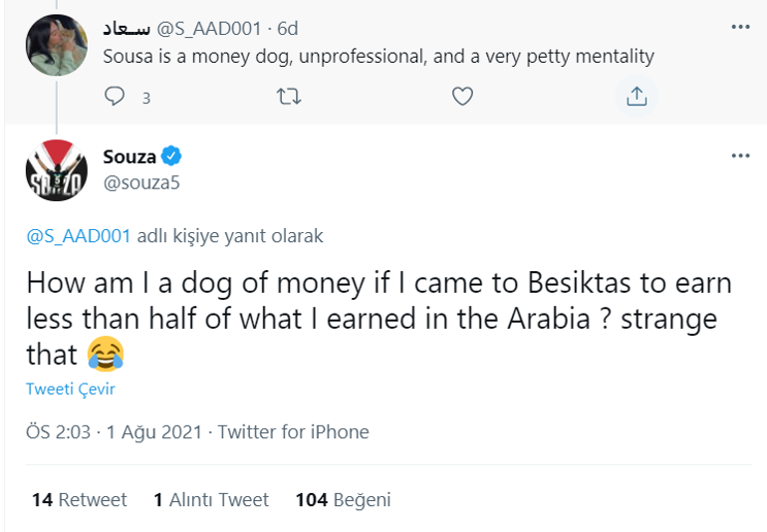Viewport: 767px width, 532px height.
Task: Click the reply speech bubble icon
Action: click(116, 97)
